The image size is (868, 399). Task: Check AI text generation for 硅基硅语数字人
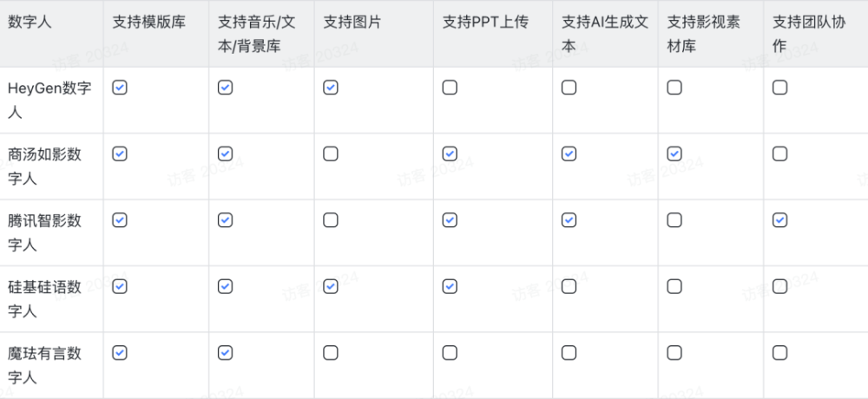click(x=569, y=286)
